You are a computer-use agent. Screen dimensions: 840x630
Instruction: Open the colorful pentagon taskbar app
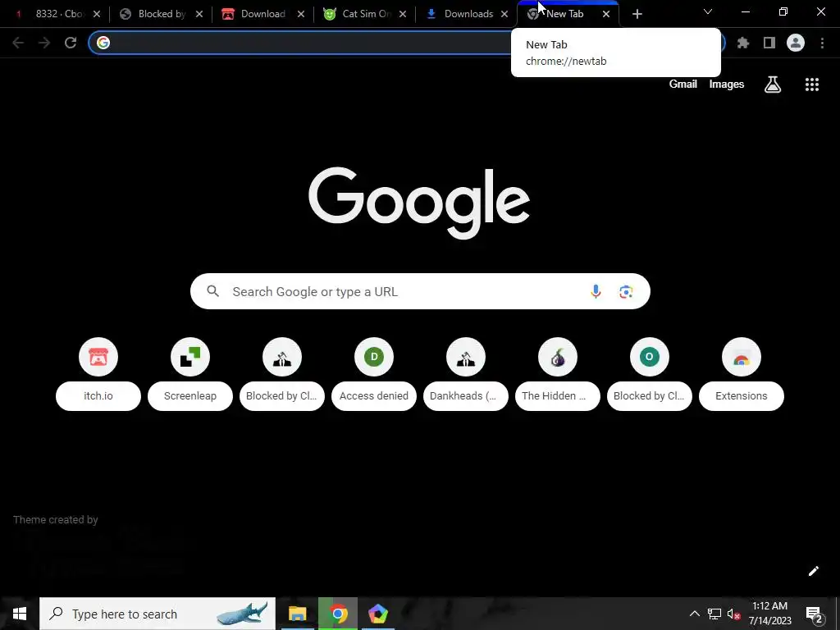point(377,614)
